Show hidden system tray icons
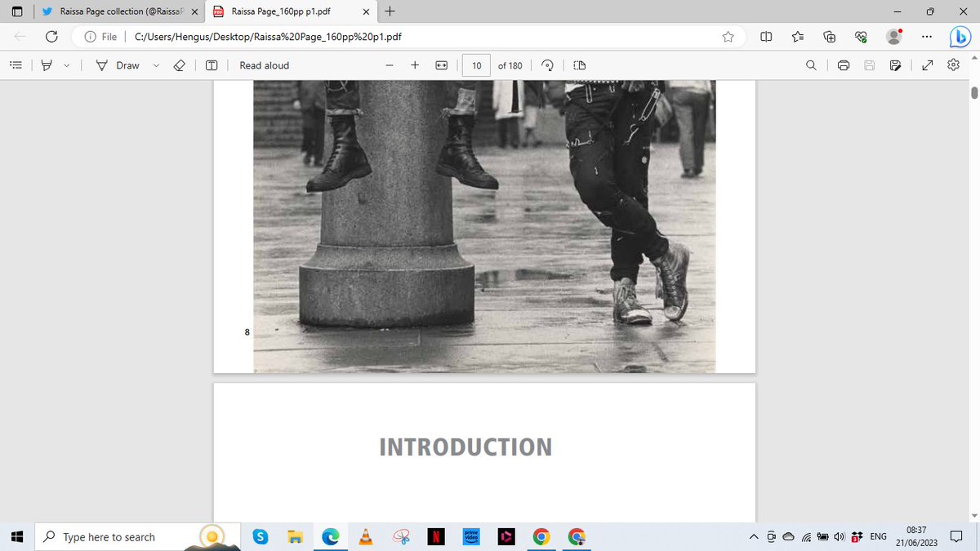Image resolution: width=980 pixels, height=551 pixels. 753,536
